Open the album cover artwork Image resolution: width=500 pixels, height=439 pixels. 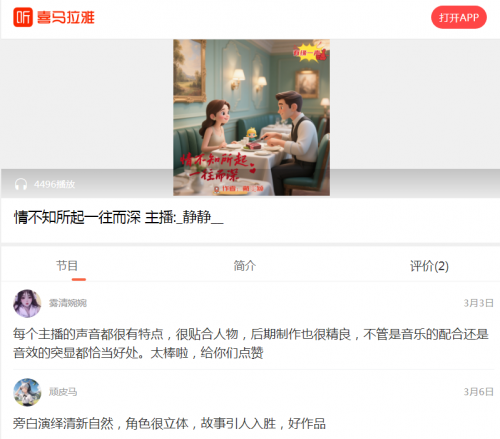(x=251, y=117)
